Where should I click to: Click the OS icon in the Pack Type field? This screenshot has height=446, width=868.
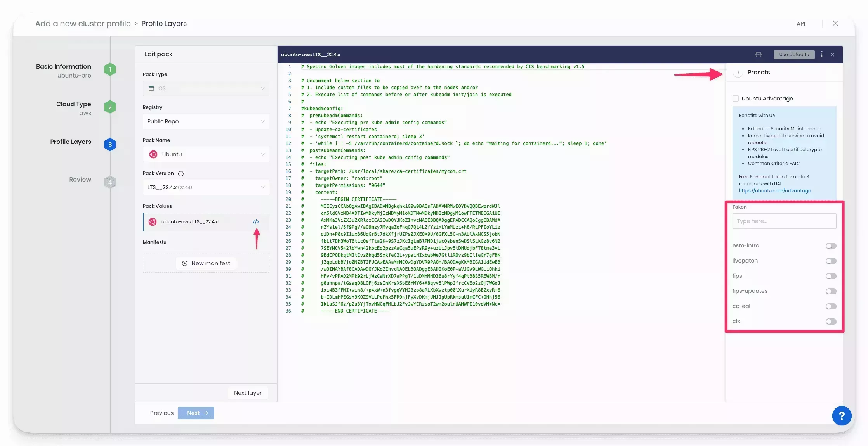coord(152,88)
